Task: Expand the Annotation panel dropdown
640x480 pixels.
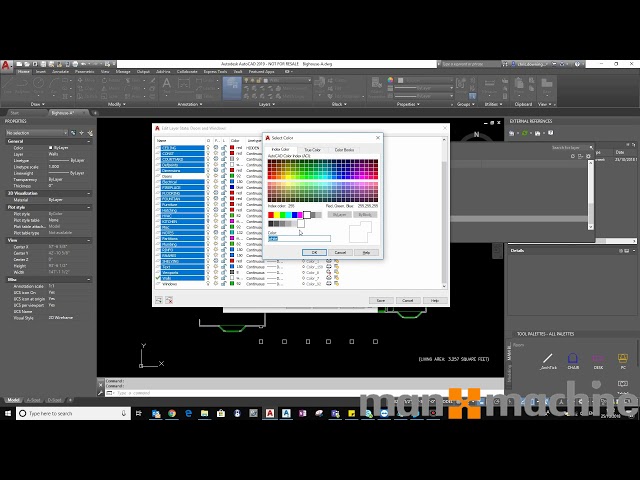Action: pos(190,104)
